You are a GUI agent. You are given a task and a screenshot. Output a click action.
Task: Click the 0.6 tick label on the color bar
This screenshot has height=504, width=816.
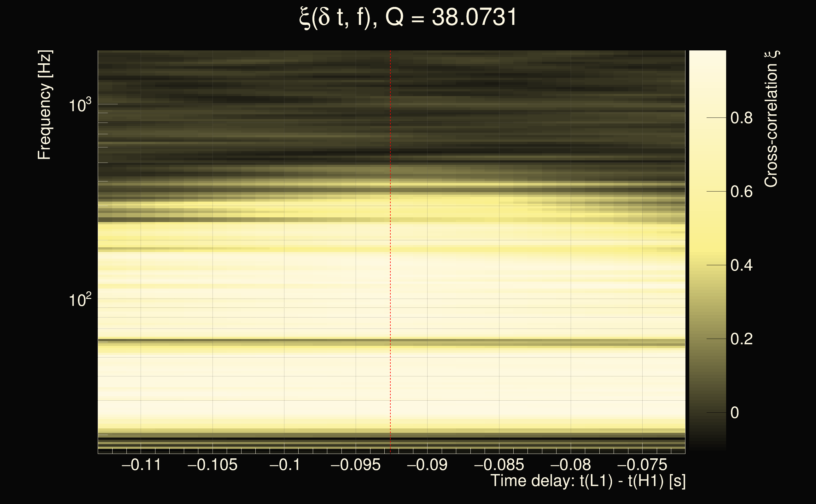tap(741, 192)
